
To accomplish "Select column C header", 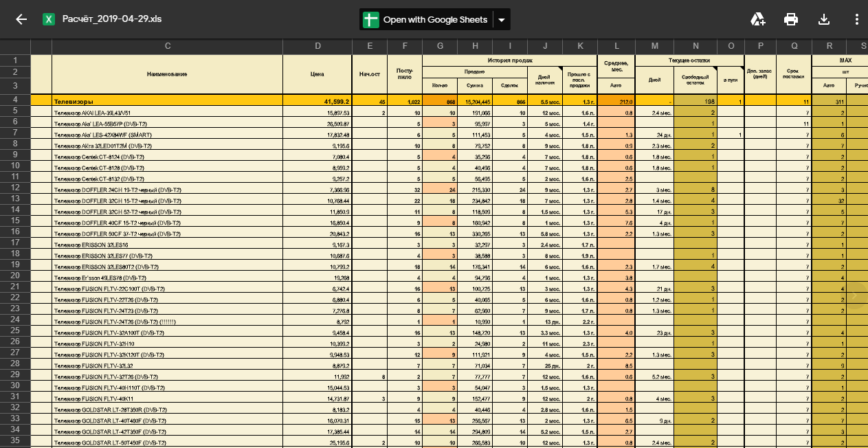I will [x=168, y=46].
